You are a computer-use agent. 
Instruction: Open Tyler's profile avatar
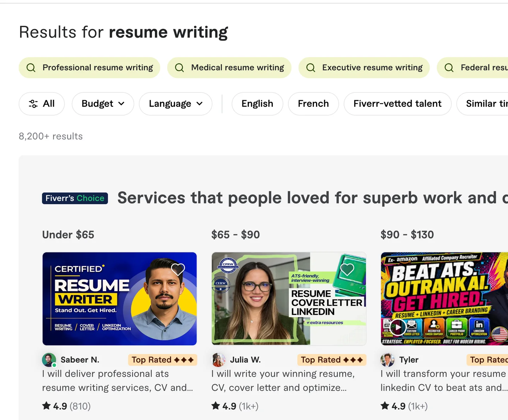click(387, 360)
